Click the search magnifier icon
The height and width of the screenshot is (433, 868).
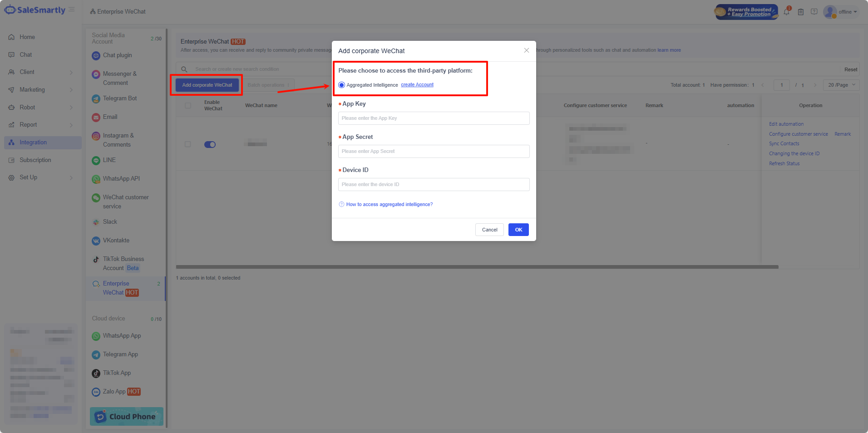tap(184, 69)
